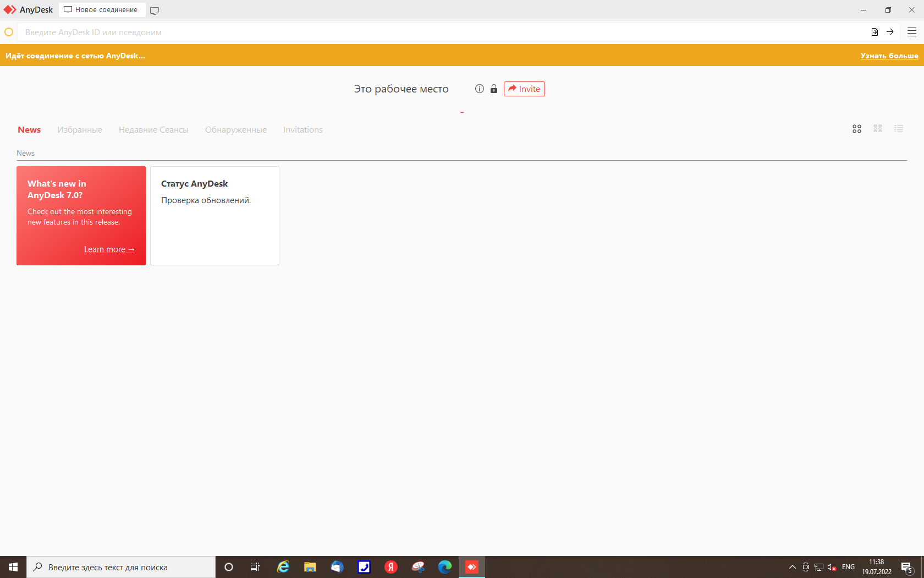
Task: Open the file transfer browse icon
Action: click(x=875, y=32)
